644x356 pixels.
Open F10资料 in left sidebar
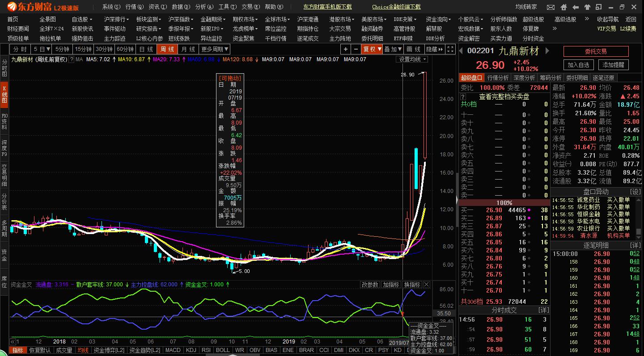4,121
